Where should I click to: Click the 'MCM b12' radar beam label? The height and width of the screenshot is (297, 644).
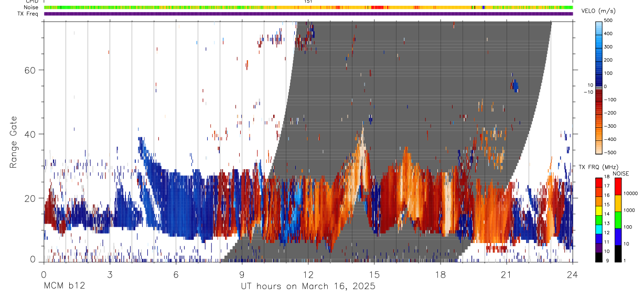pyautogui.click(x=64, y=287)
